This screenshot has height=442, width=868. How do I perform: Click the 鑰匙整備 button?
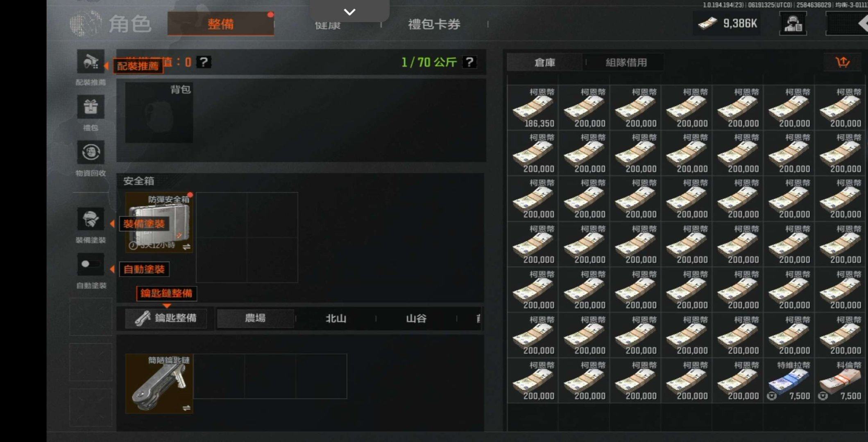(x=166, y=318)
